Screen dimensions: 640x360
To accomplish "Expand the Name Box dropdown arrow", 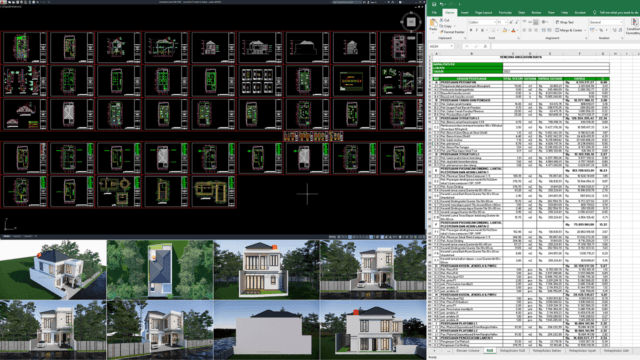I will (x=452, y=46).
